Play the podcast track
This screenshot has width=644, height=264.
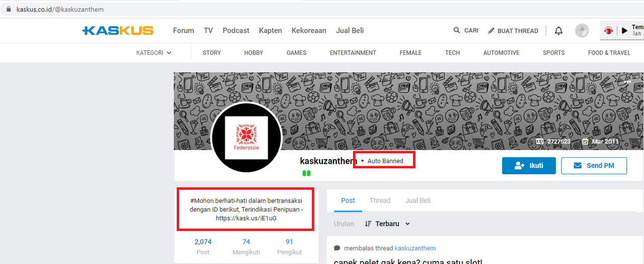tap(624, 31)
